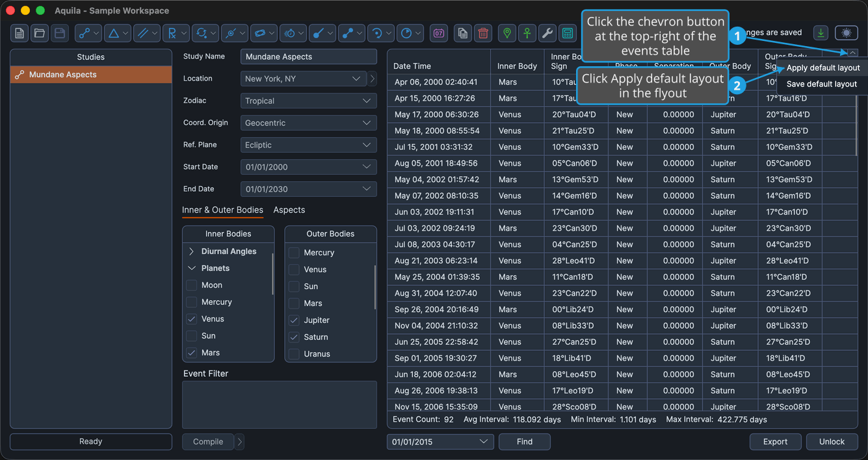Image resolution: width=868 pixels, height=460 pixels.
Task: Open a workspace using the folder icon
Action: tap(39, 33)
